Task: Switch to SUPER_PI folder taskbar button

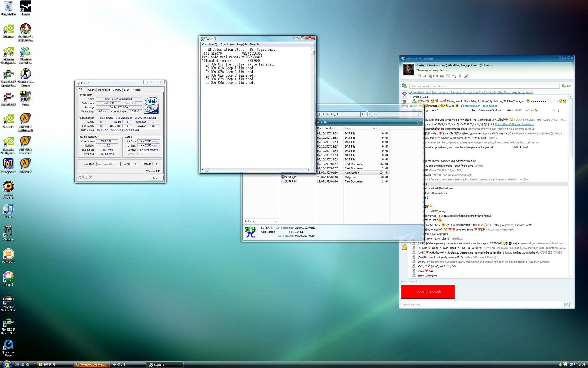Action: coord(55,365)
